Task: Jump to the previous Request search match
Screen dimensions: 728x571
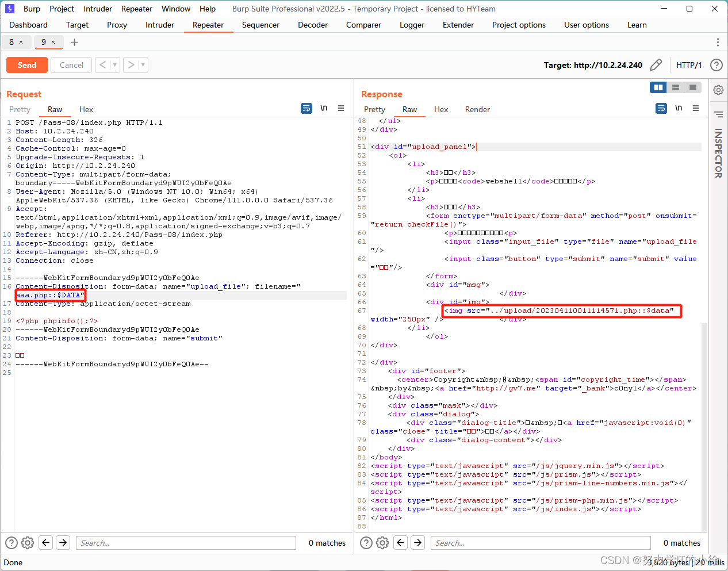Action: (46, 542)
